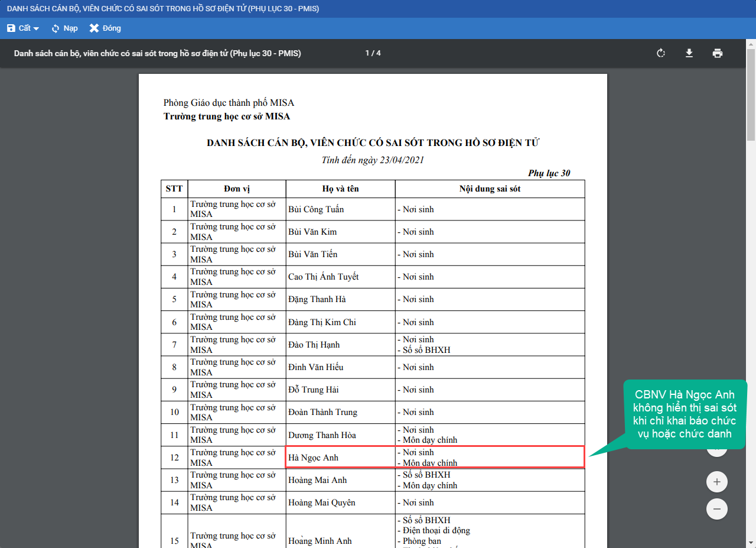Click the Hoàng Mai Anh name cell
The width and height of the screenshot is (756, 548).
340,480
